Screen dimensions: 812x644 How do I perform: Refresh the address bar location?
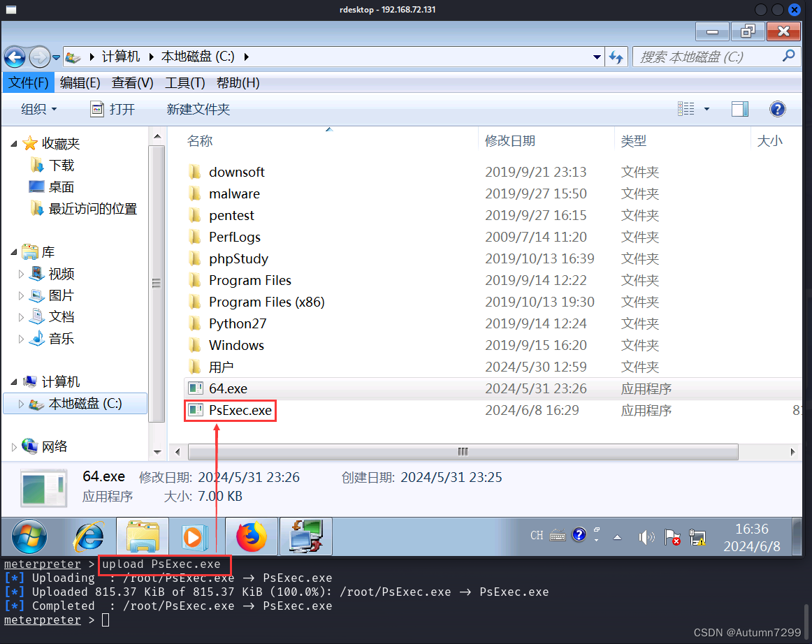(x=616, y=57)
